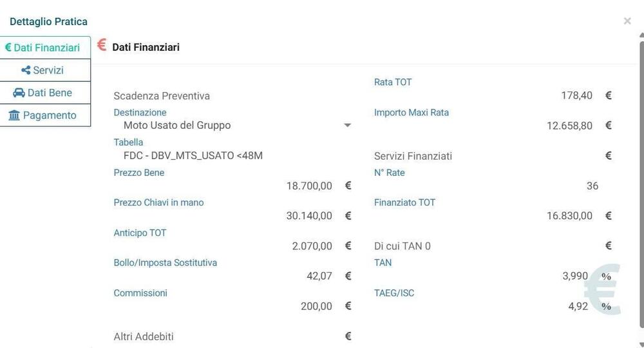
Task: Close the Dettaglio Pratica dialog
Action: 627,21
